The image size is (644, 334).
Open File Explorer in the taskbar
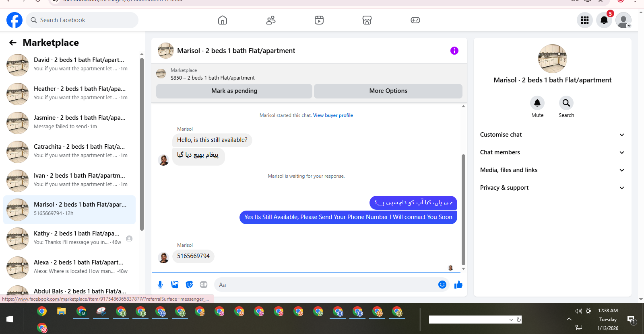coord(61,311)
